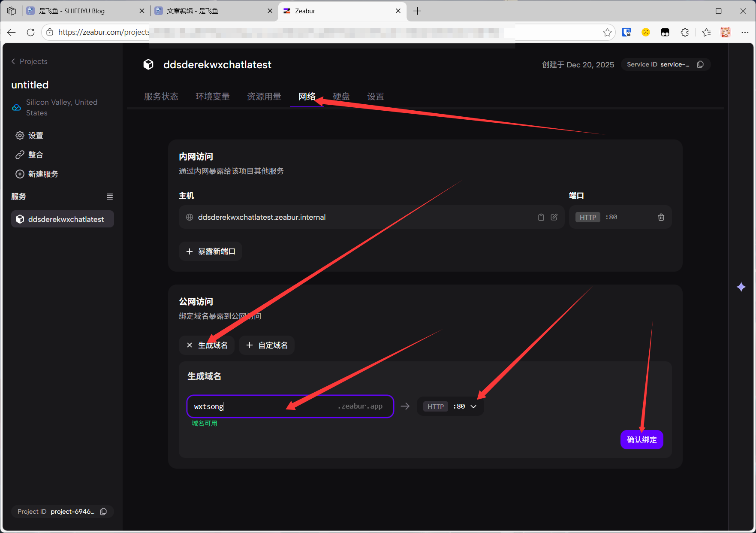Collapse the 生成域名 panel
The height and width of the screenshot is (533, 756).
(x=207, y=345)
